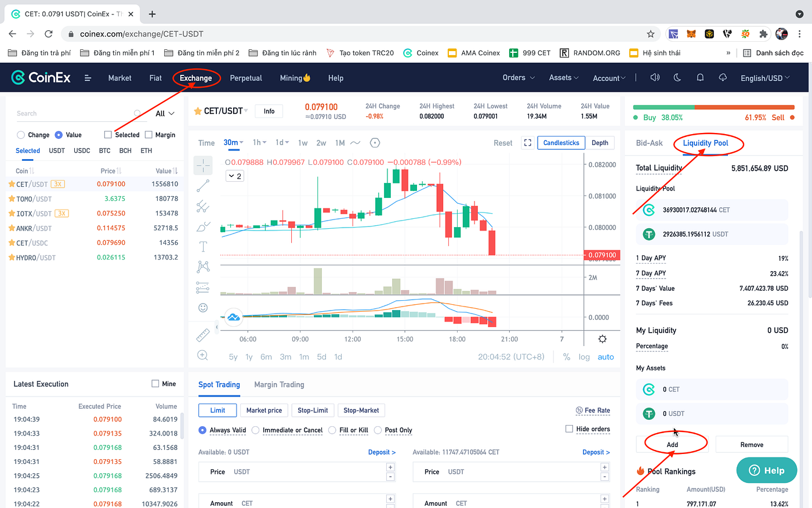Toggle chart fullscreen mode icon
Screen dimensions: 812x508
(528, 143)
